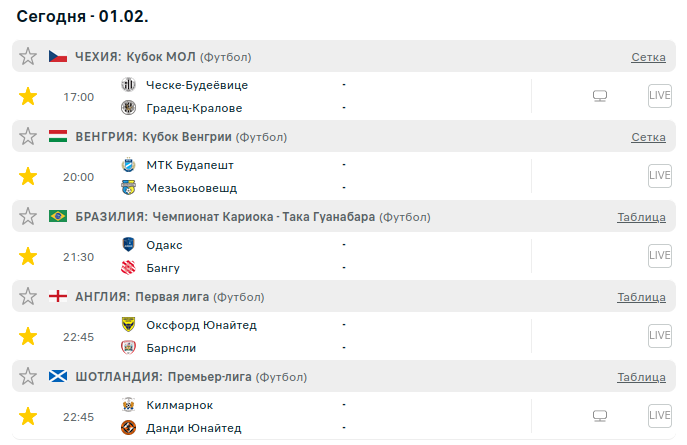Unstar the Ческе-Будеёвице vs Градец-Кралове match
The image size is (687, 445).
(28, 97)
